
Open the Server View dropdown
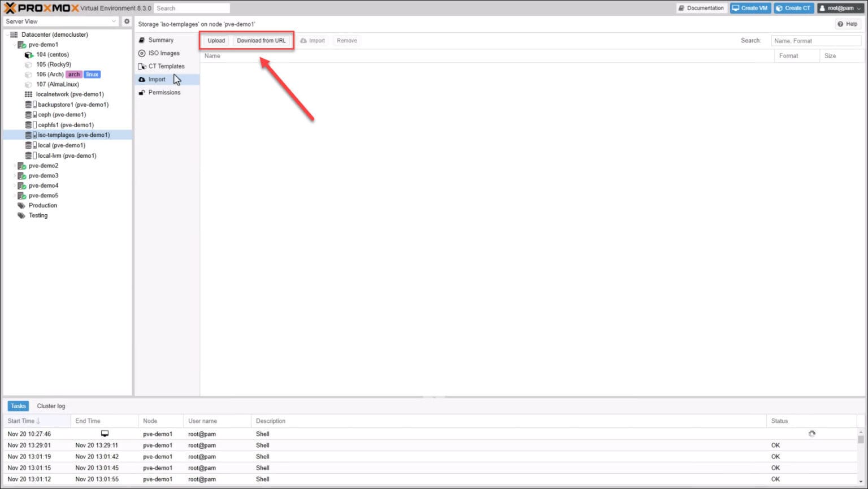click(114, 21)
